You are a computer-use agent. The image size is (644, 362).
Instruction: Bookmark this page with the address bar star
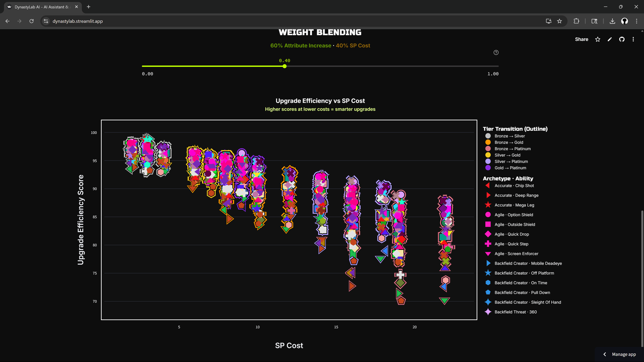click(x=559, y=21)
